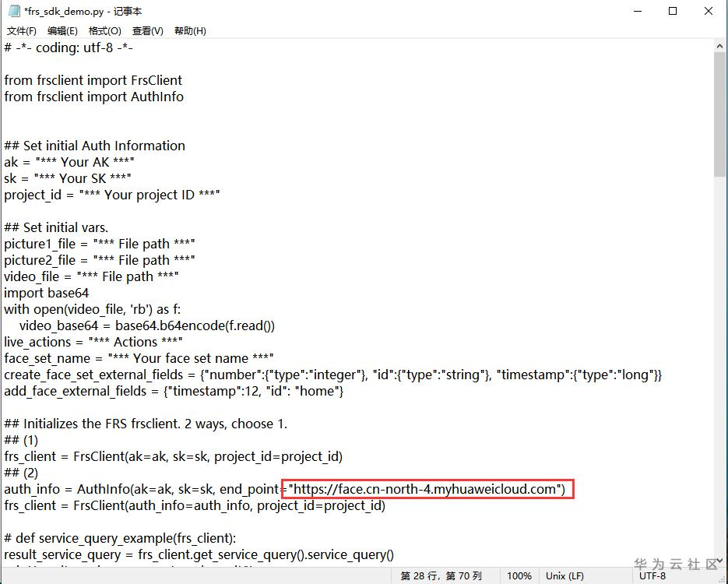The height and width of the screenshot is (584, 728).
Task: Click the Notepad icon in title bar
Action: click(x=14, y=11)
